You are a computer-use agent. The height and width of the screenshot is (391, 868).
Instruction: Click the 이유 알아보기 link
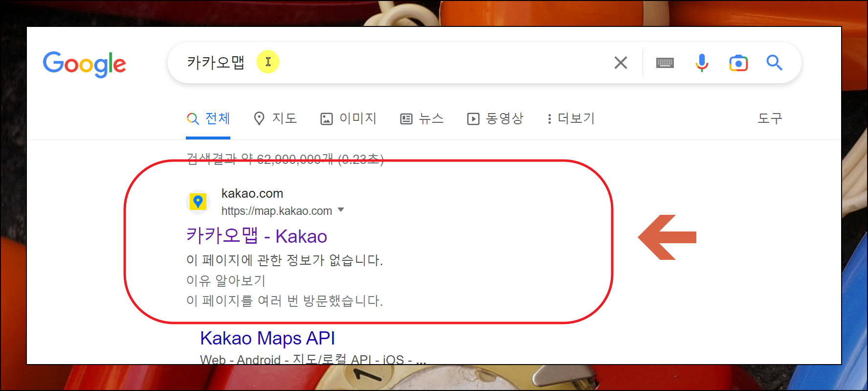point(226,280)
